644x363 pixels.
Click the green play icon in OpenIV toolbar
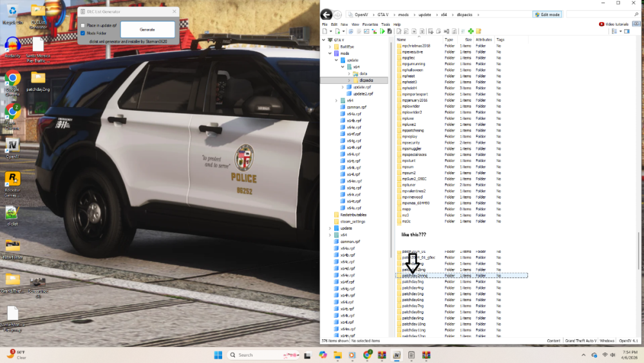click(x=383, y=31)
